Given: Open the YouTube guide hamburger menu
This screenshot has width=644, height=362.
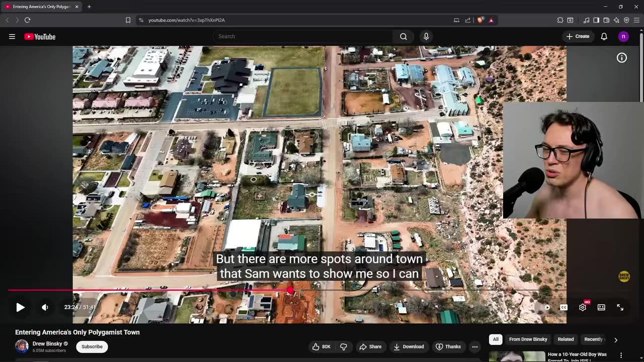Looking at the screenshot, I should tap(12, 36).
